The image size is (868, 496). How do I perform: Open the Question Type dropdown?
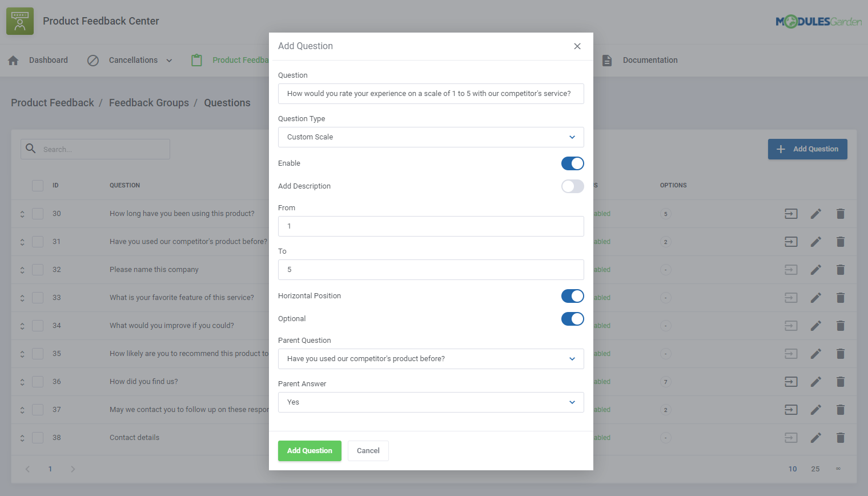(431, 137)
